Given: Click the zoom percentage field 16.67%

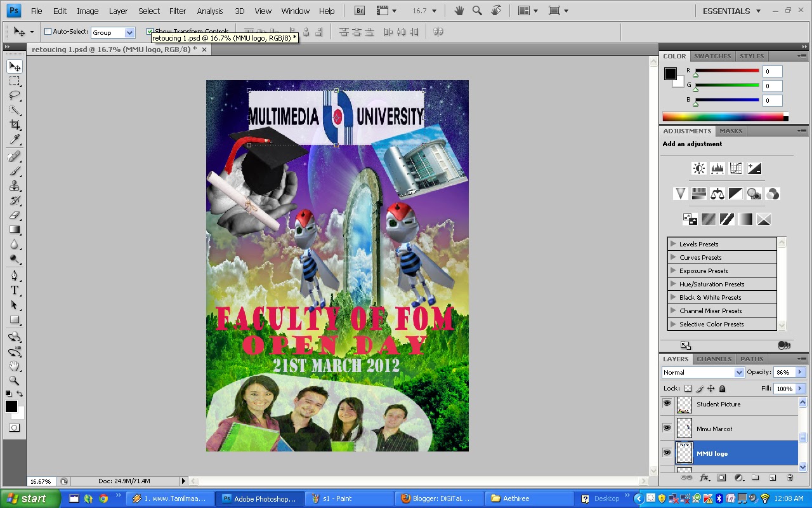Looking at the screenshot, I should [x=41, y=481].
